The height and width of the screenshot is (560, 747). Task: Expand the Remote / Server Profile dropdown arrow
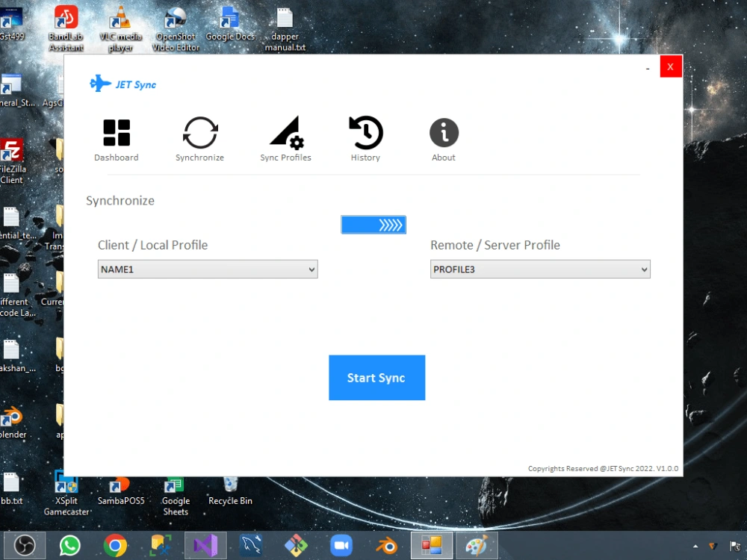644,270
